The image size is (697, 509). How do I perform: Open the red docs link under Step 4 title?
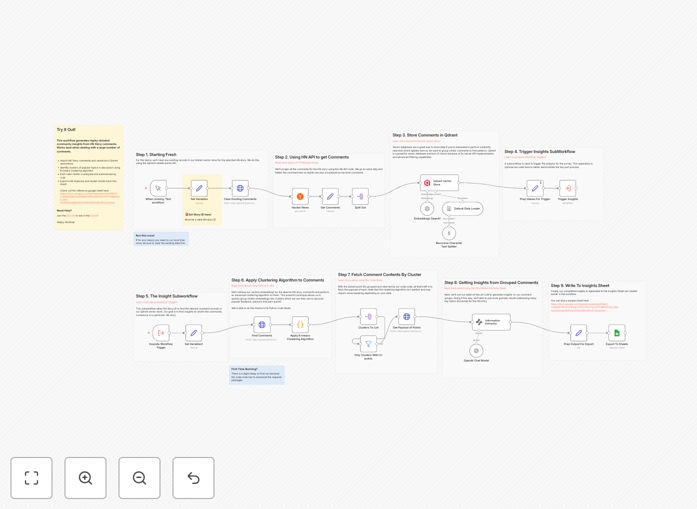pos(525,157)
